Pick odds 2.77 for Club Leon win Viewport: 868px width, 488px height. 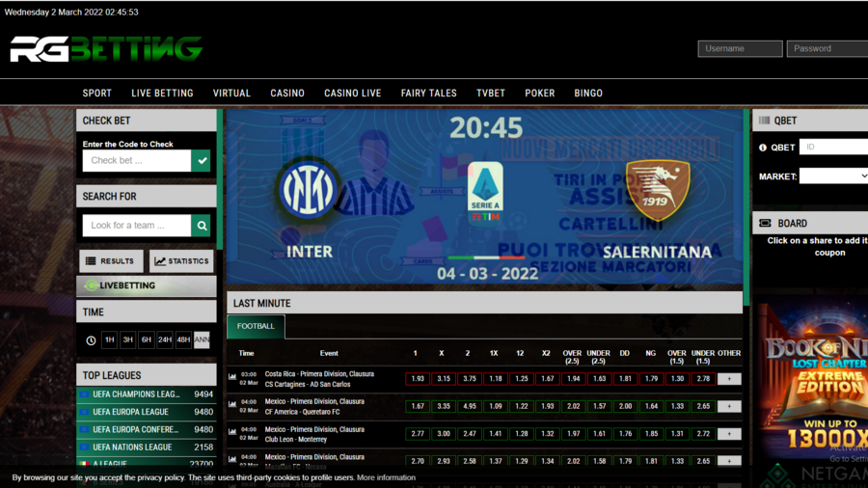pyautogui.click(x=418, y=434)
